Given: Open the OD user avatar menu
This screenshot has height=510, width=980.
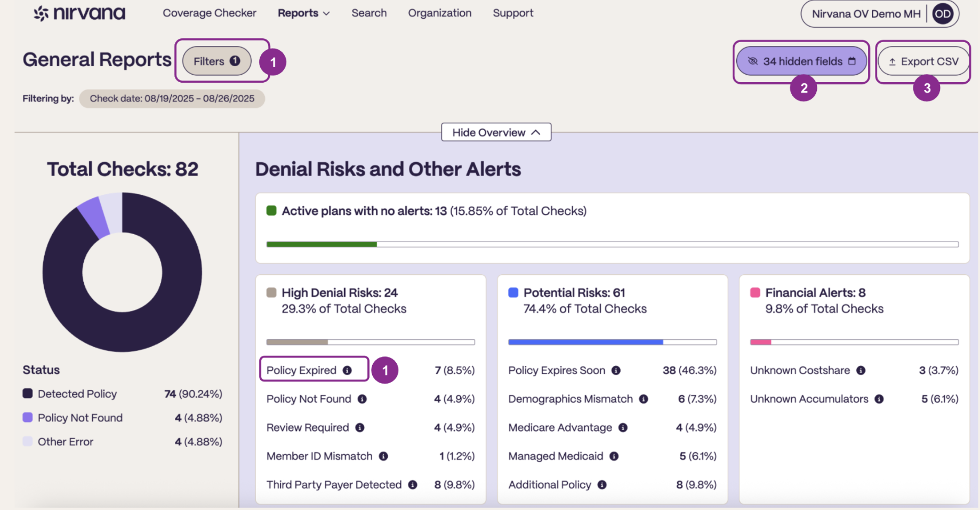Looking at the screenshot, I should 943,14.
